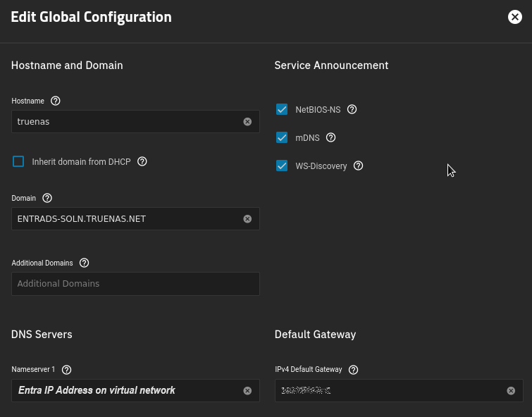
Task: Show help for Inherit domain from DHCP
Action: tap(142, 161)
